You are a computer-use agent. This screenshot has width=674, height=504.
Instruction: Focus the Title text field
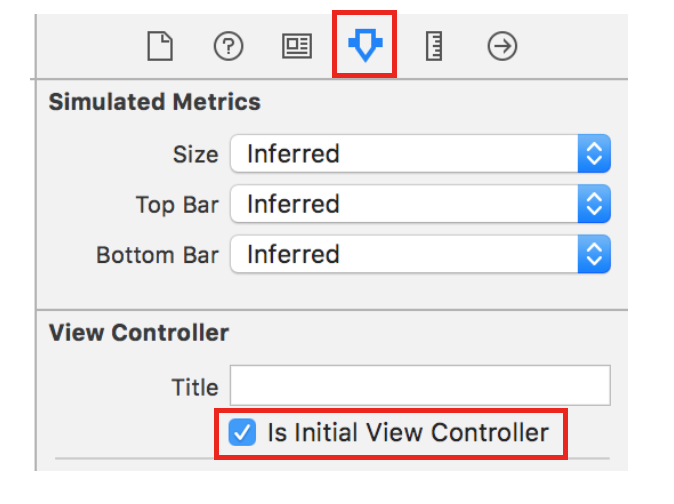[420, 385]
